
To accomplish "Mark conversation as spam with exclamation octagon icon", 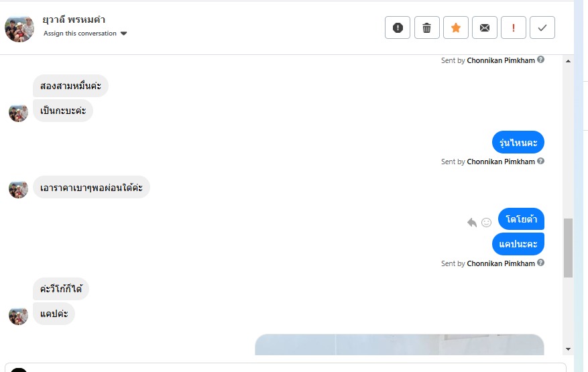I will (x=398, y=27).
